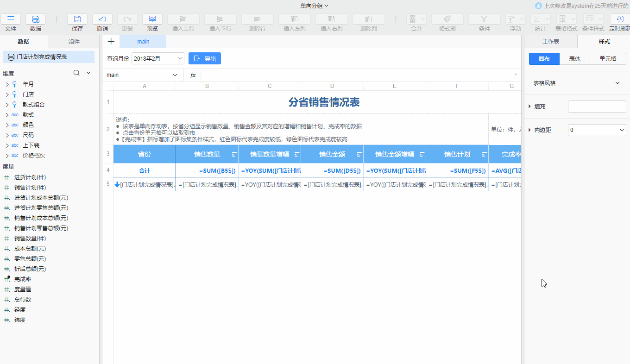Click the filter icon on 销售数量 header
The width and height of the screenshot is (630, 364).
click(x=234, y=154)
